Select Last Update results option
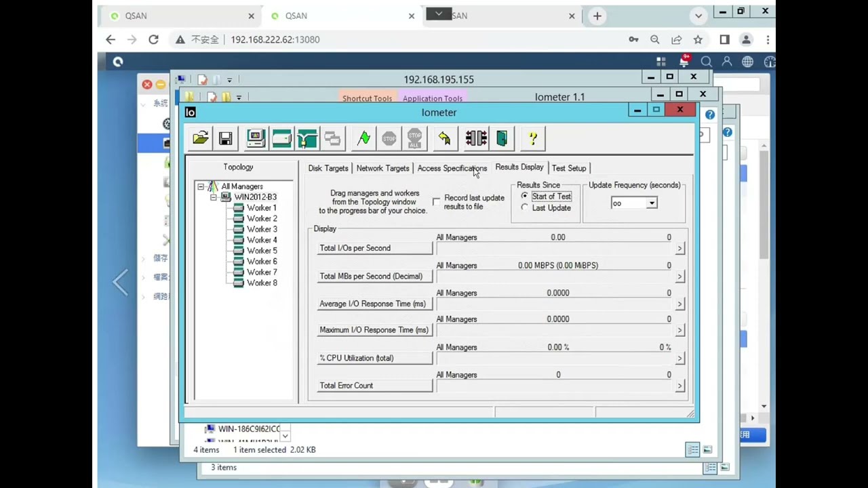The width and height of the screenshot is (868, 488). pyautogui.click(x=524, y=207)
